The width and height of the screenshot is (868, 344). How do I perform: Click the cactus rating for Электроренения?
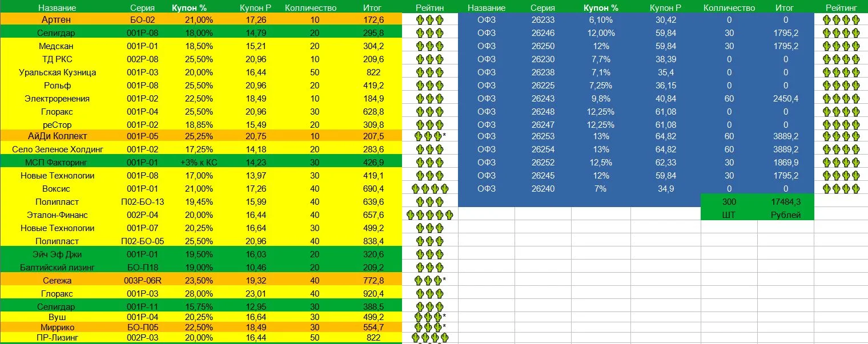[x=429, y=99]
